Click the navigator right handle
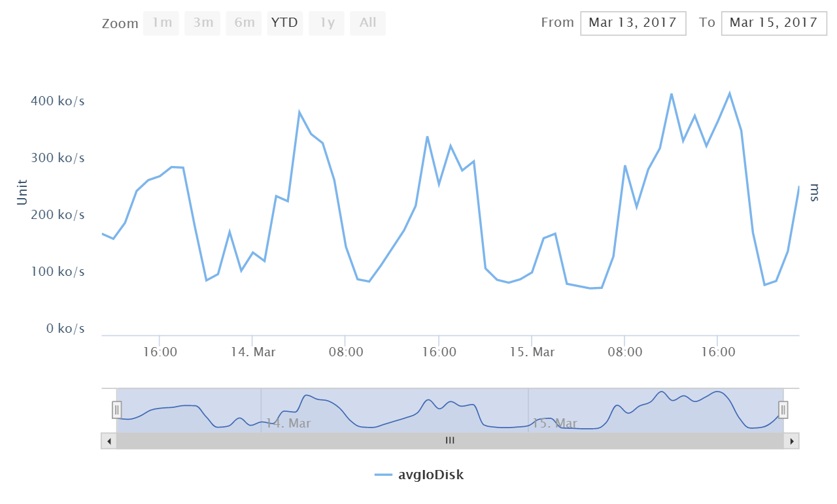 pyautogui.click(x=783, y=410)
